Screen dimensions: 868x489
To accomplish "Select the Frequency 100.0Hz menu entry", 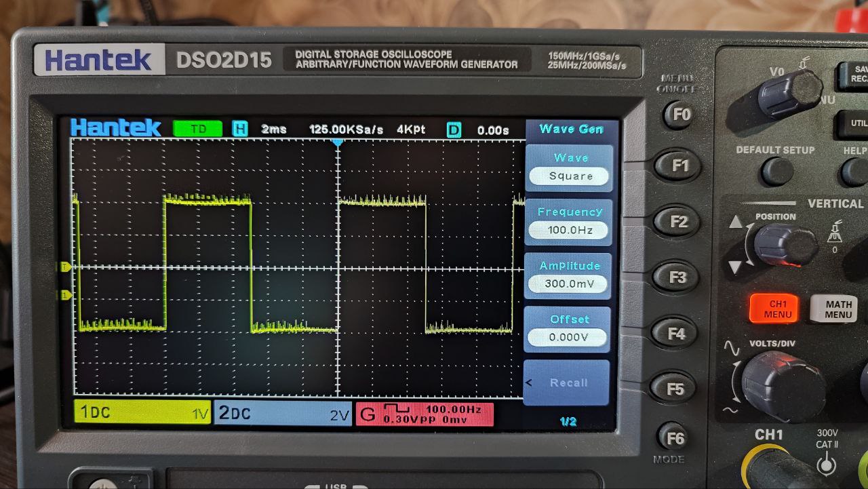I will click(x=569, y=222).
